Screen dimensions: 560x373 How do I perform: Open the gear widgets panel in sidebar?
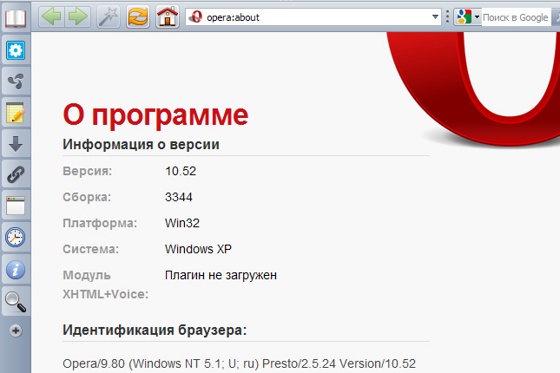click(15, 50)
